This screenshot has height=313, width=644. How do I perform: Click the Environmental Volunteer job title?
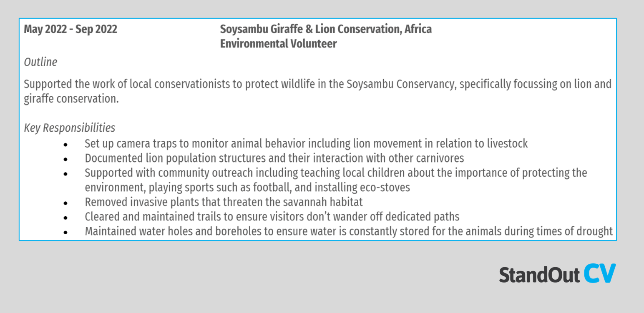pyautogui.click(x=278, y=44)
